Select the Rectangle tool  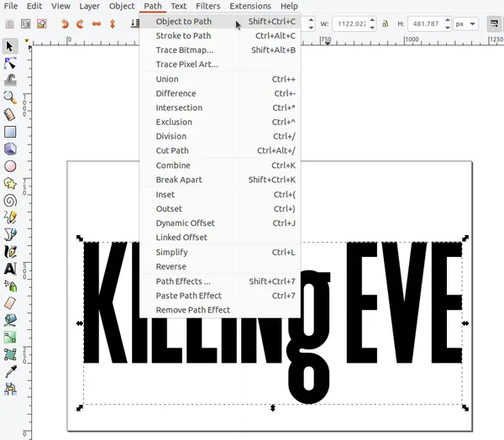[10, 132]
